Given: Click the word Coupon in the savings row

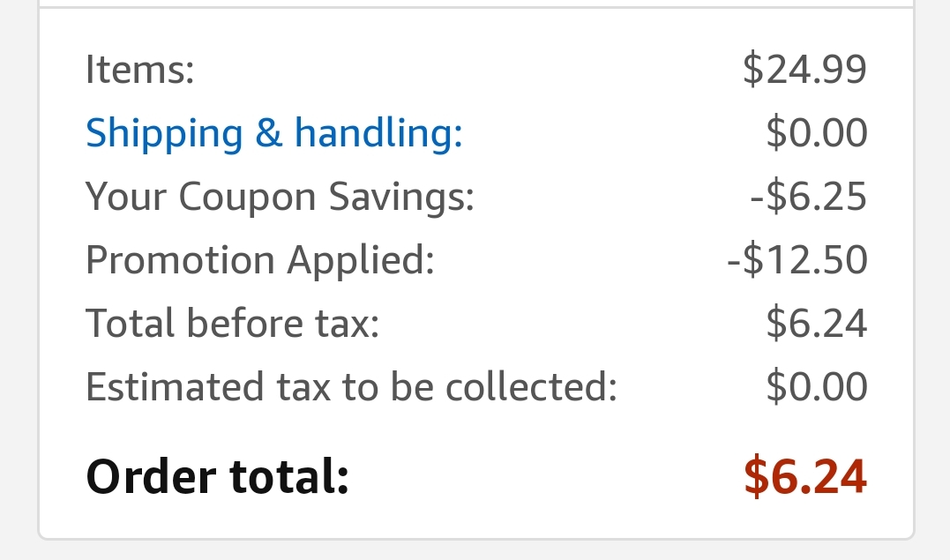Looking at the screenshot, I should pos(249,197).
